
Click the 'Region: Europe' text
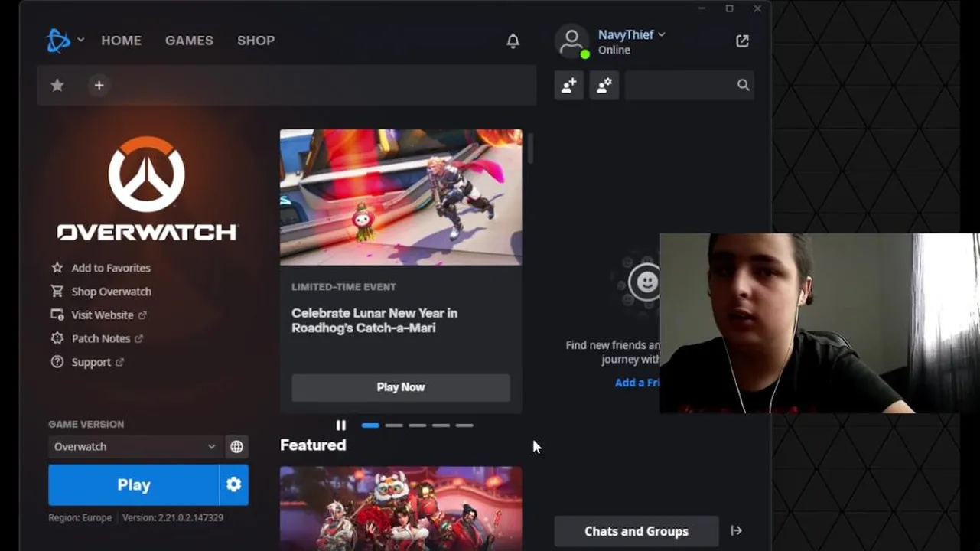point(80,518)
